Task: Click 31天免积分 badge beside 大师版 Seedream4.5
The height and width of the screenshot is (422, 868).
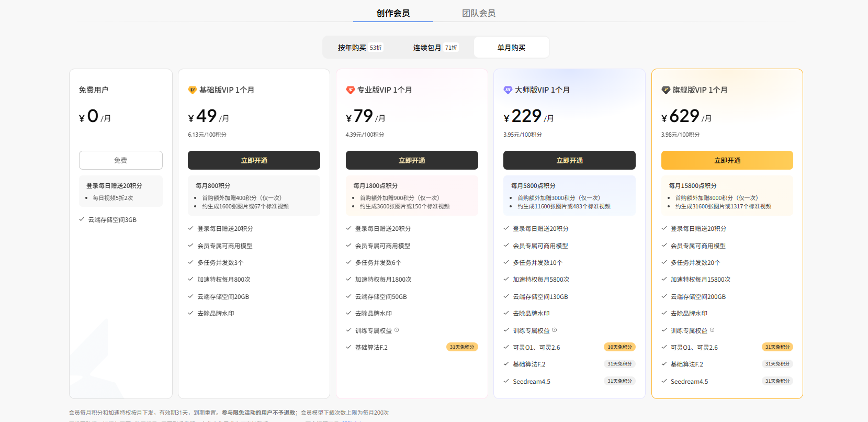Action: (x=619, y=381)
